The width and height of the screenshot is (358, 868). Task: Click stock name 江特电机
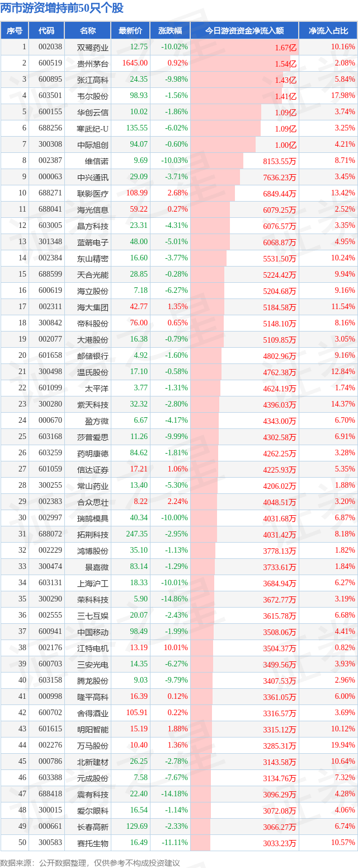[x=93, y=648]
